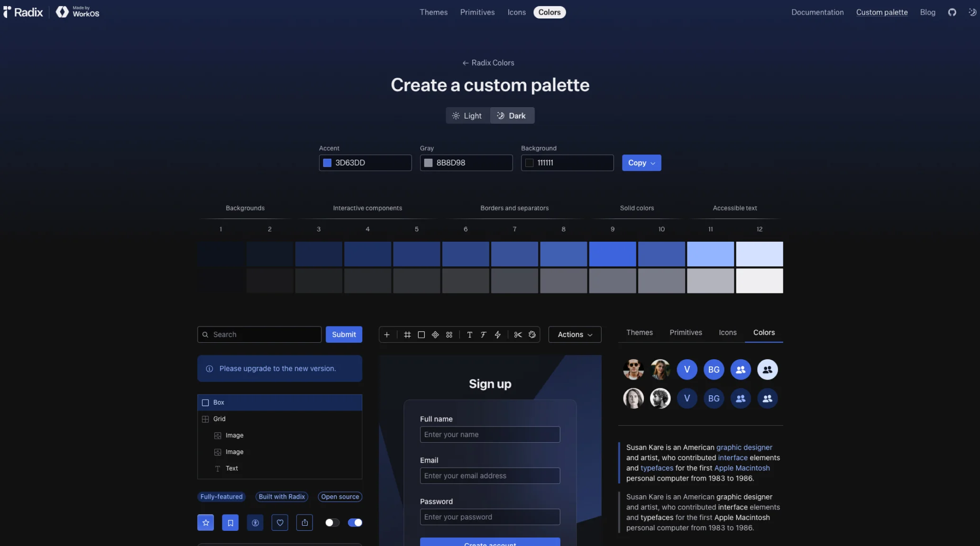Click gray scale step 12 white swatch
Screen dimensions: 980x546
pos(760,281)
